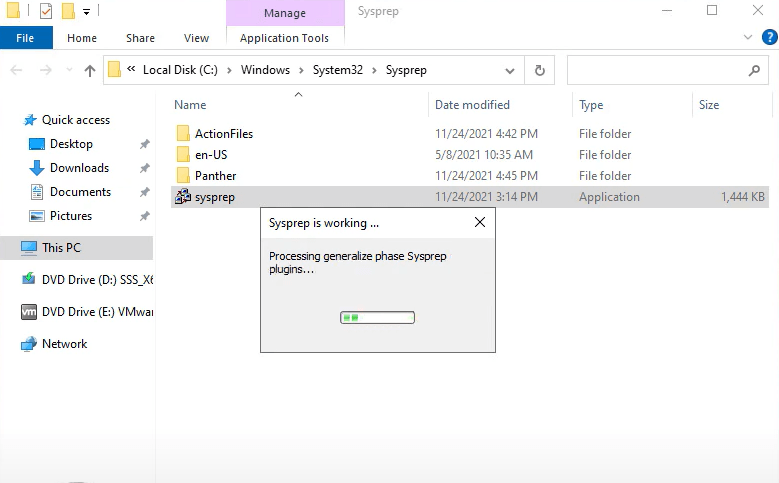Click the Quick access node
The image size is (779, 483).
[76, 120]
